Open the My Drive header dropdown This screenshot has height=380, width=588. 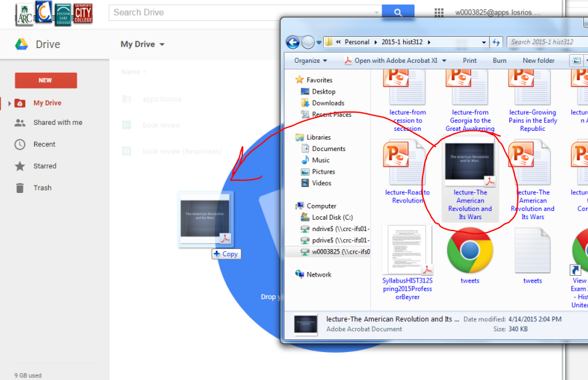click(x=143, y=44)
